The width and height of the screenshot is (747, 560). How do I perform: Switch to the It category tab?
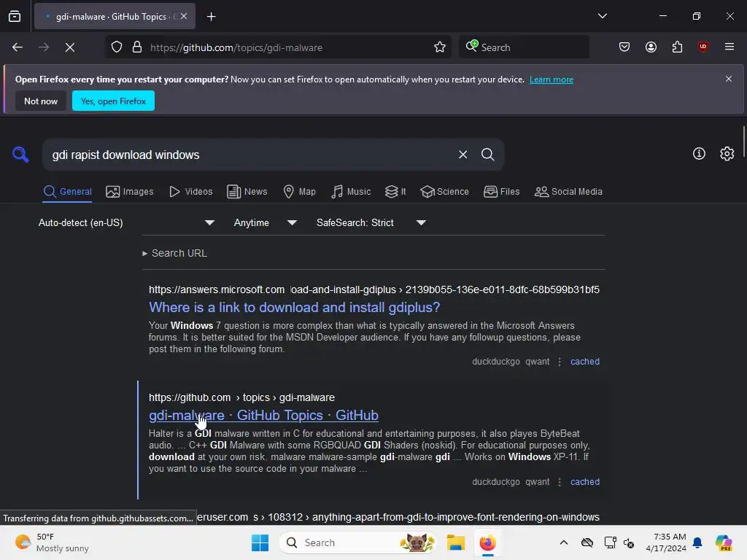coord(395,192)
